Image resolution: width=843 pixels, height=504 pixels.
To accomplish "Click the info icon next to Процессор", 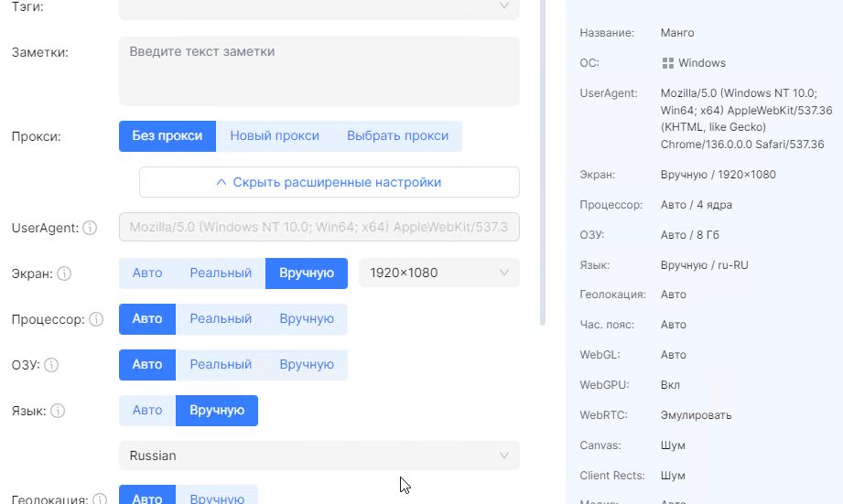I will point(96,319).
